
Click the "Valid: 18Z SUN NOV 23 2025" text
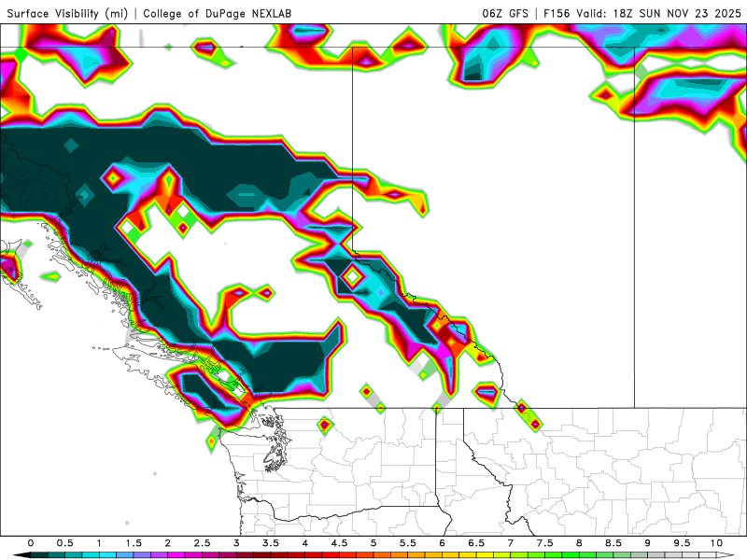(x=658, y=13)
